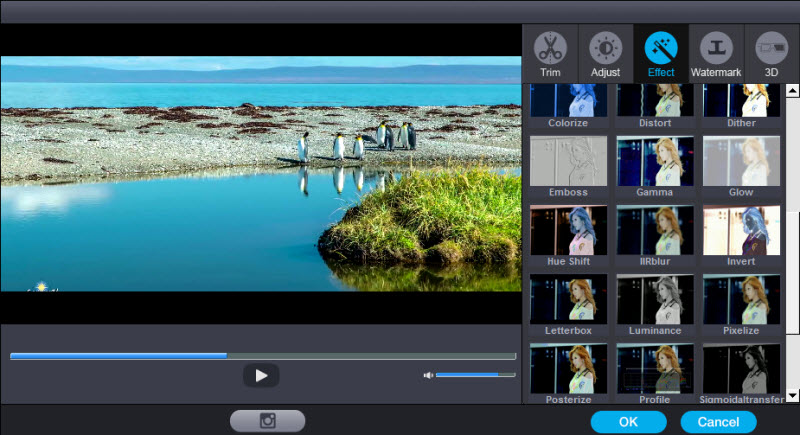Apply the Pixelize effect
The image size is (800, 435).
(x=741, y=299)
